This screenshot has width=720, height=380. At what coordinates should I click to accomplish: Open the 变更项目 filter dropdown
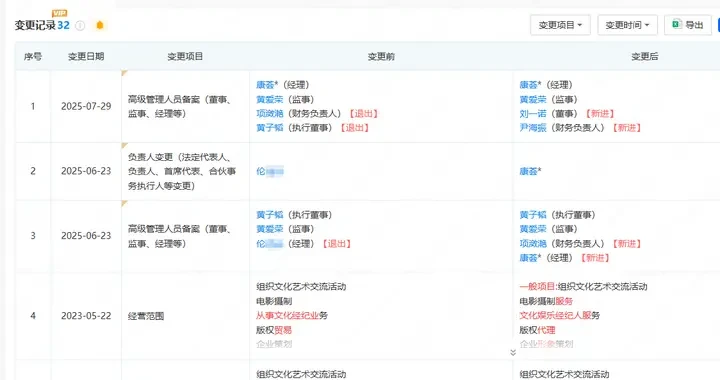[x=560, y=25]
